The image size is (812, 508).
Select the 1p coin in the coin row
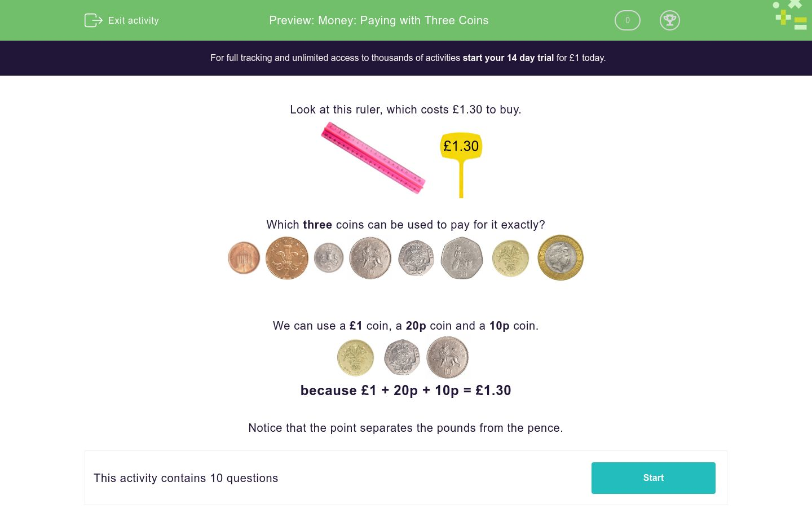[244, 258]
